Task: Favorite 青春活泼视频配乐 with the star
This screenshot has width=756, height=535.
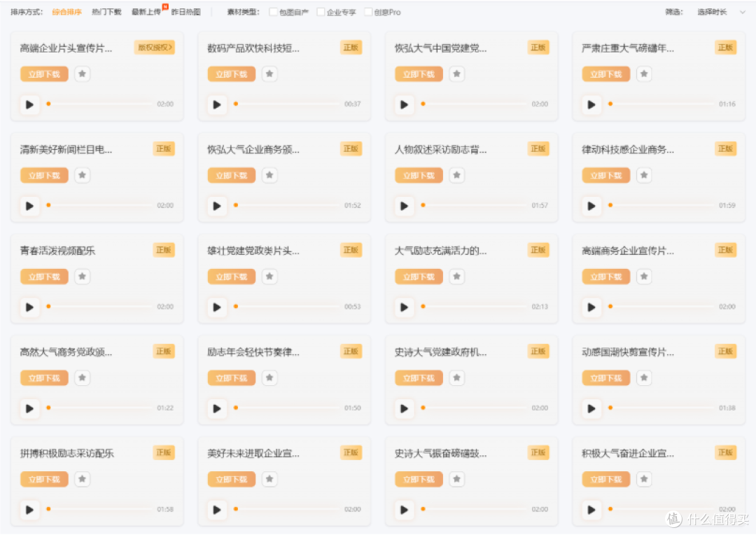Action: click(83, 277)
